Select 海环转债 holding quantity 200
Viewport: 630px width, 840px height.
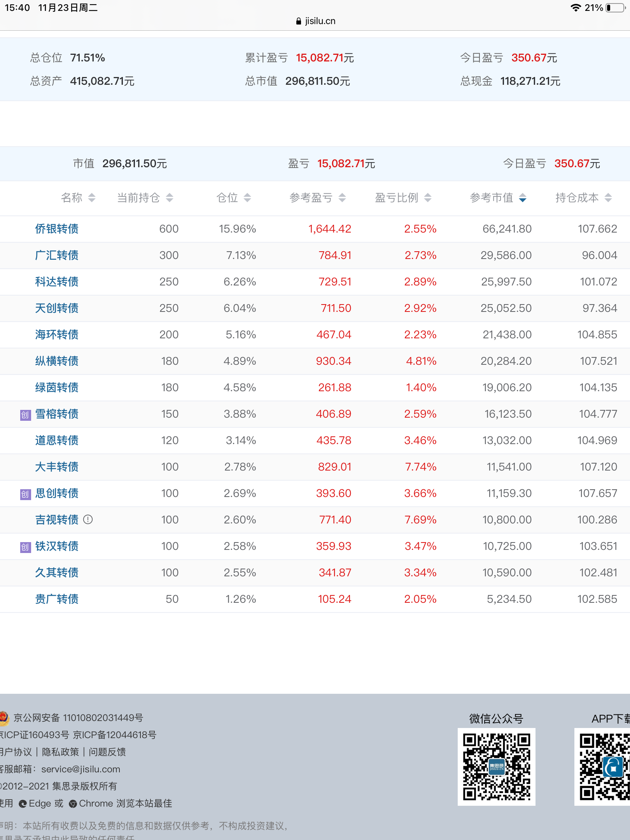(x=169, y=334)
